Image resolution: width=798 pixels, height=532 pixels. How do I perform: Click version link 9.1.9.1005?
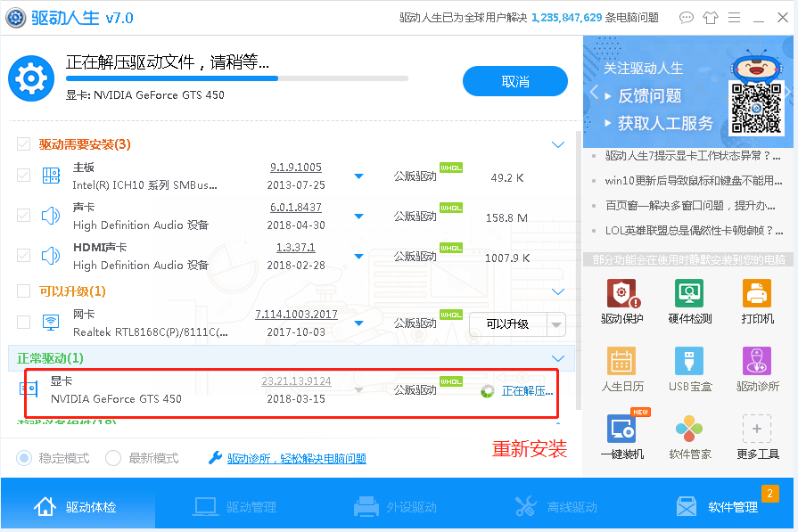tap(296, 168)
